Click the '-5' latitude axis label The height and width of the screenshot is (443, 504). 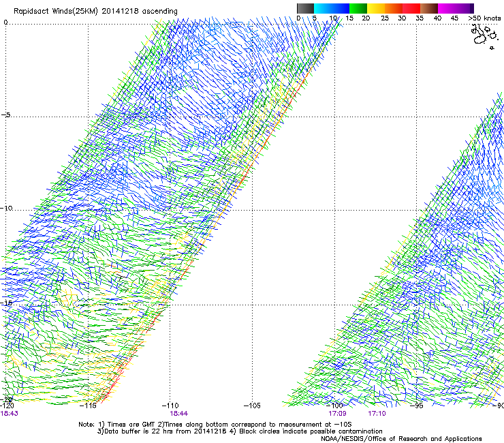[x=6, y=114]
